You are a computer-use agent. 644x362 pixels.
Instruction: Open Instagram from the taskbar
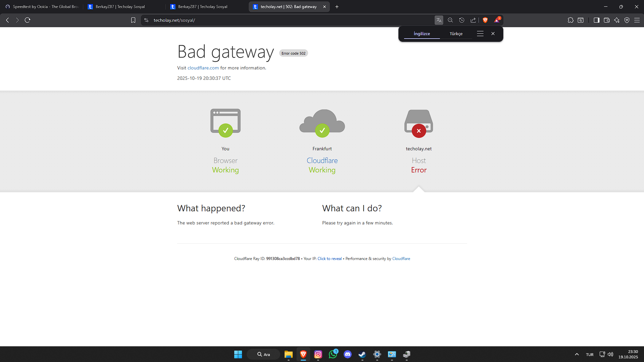[318, 354]
